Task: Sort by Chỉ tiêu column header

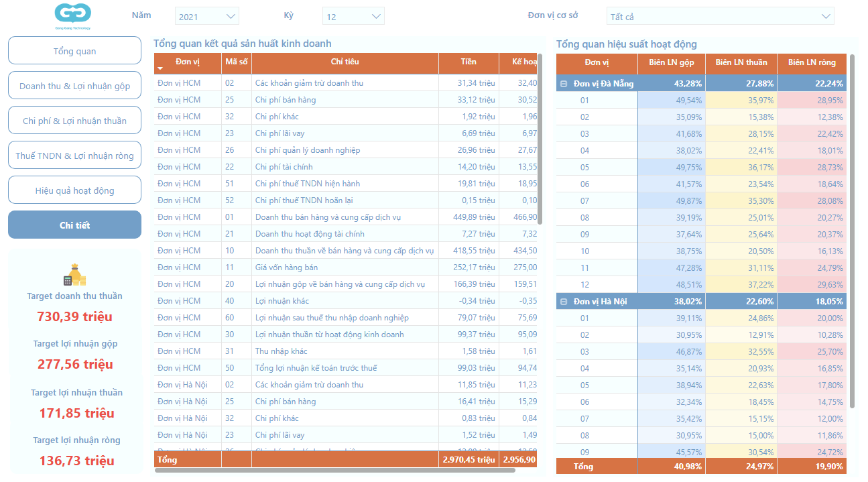Action: (x=345, y=62)
